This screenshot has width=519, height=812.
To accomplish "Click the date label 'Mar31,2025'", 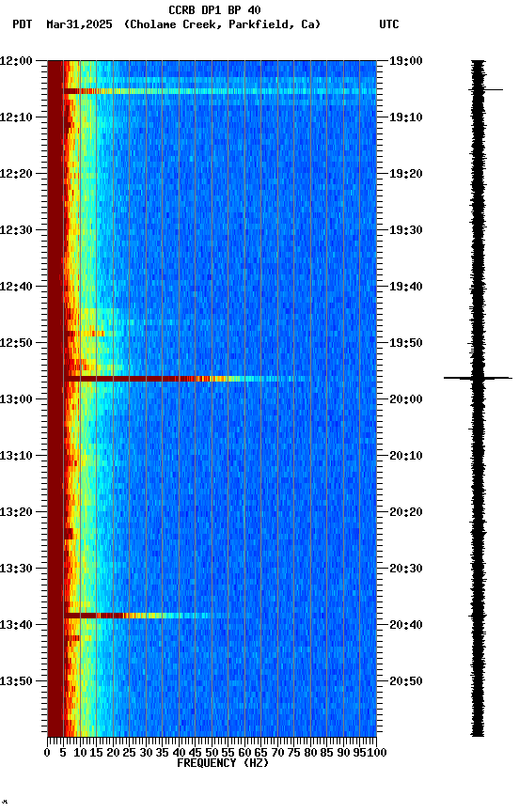I will (x=79, y=24).
